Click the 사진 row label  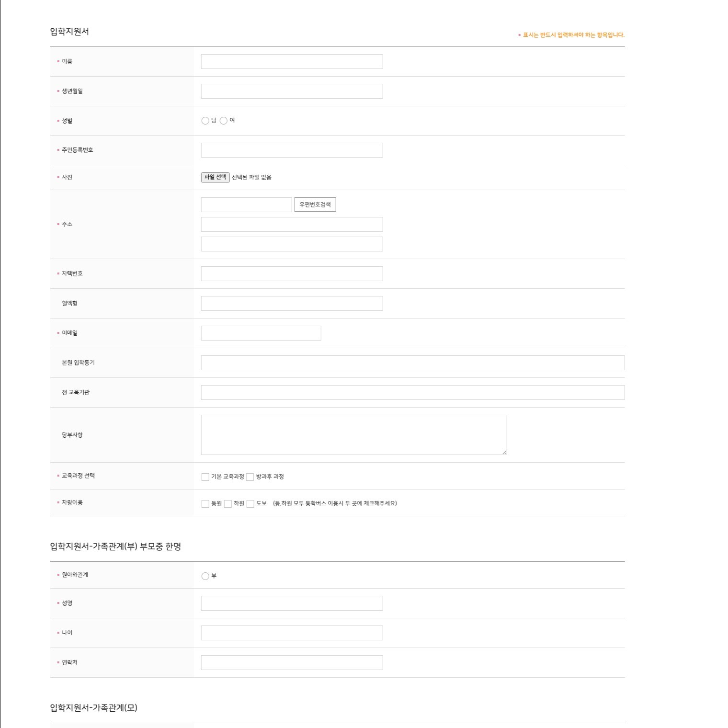tap(67, 177)
